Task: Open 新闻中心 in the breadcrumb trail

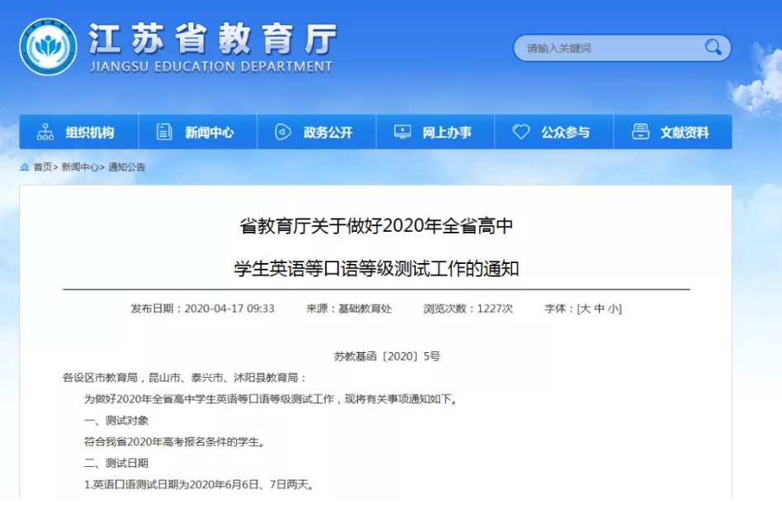Action: coord(80,167)
